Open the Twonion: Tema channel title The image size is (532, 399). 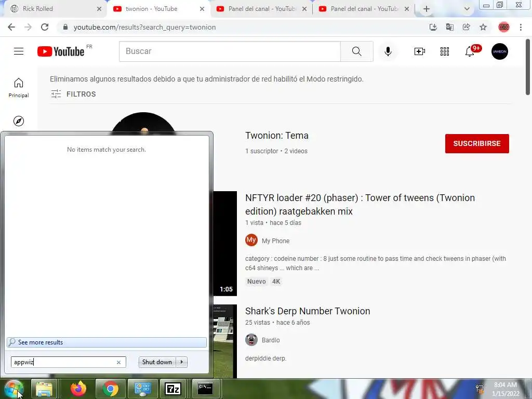coord(277,136)
